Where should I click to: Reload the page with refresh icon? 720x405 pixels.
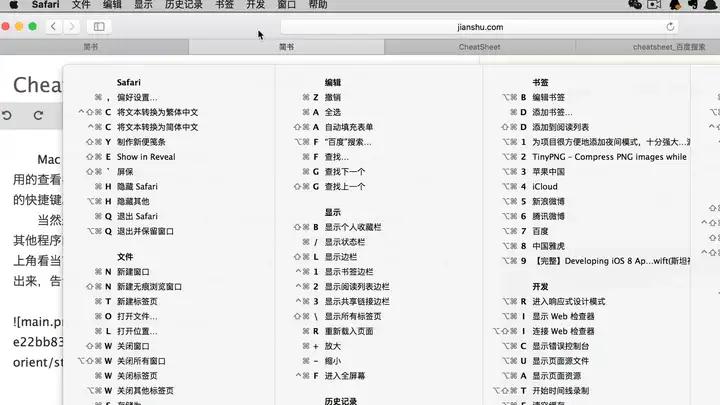coord(670,27)
